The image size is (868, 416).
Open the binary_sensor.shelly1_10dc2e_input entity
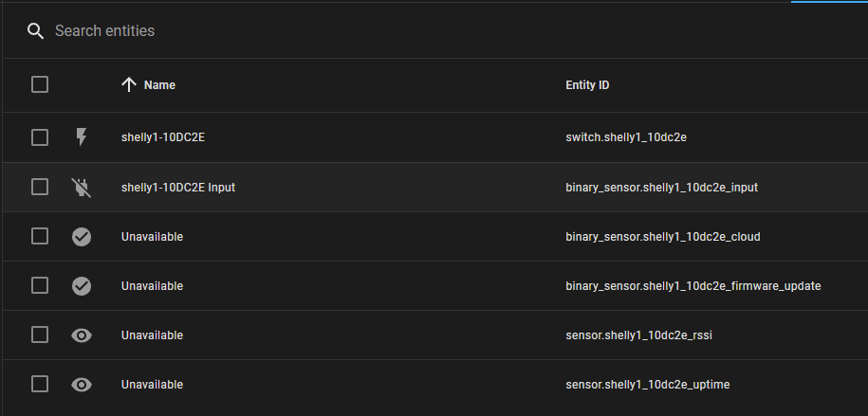[661, 188]
